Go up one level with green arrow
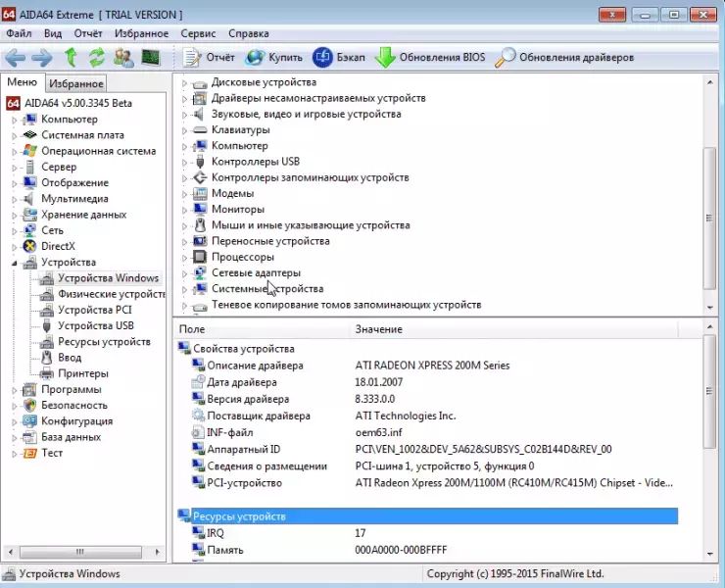The height and width of the screenshot is (588, 725). point(71,58)
